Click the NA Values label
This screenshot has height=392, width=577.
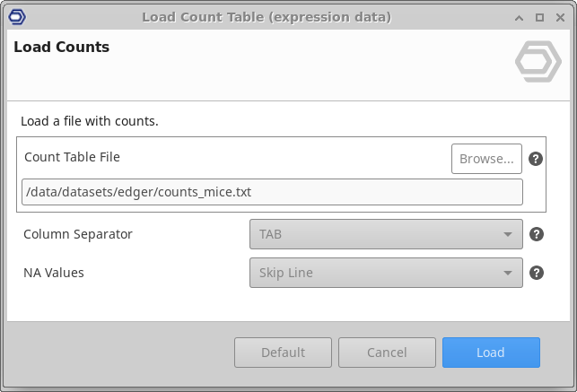pyautogui.click(x=54, y=273)
